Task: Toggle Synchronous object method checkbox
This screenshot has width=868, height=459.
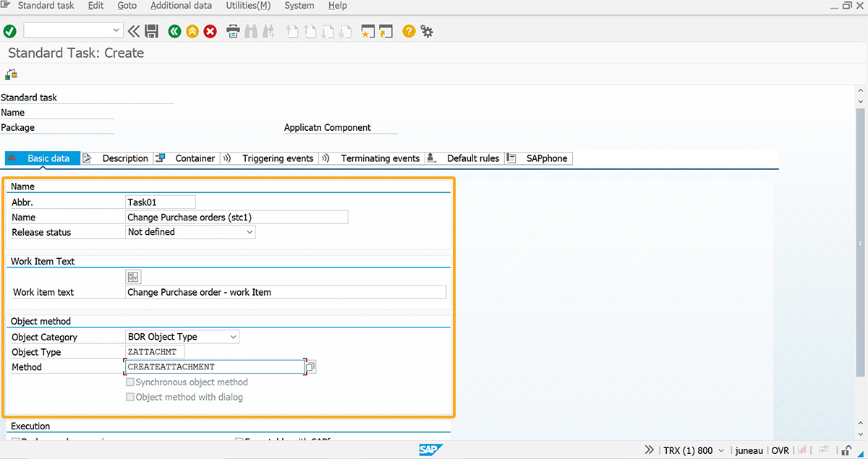Action: (x=130, y=382)
